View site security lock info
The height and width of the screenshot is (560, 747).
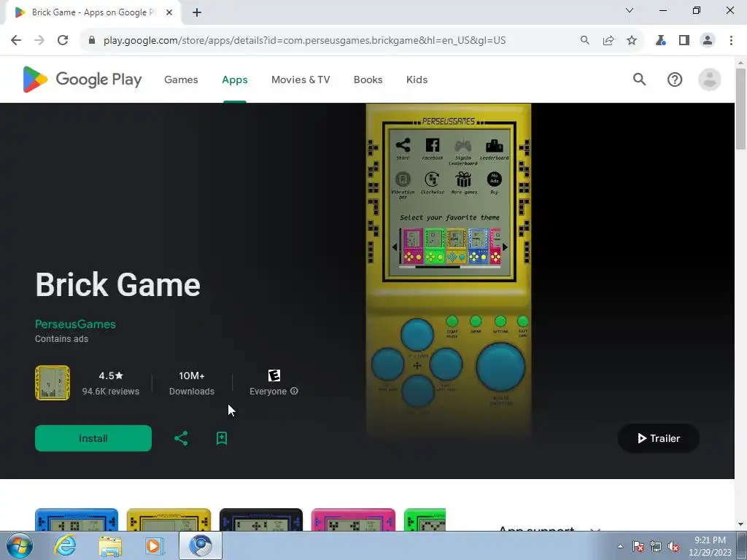(92, 40)
